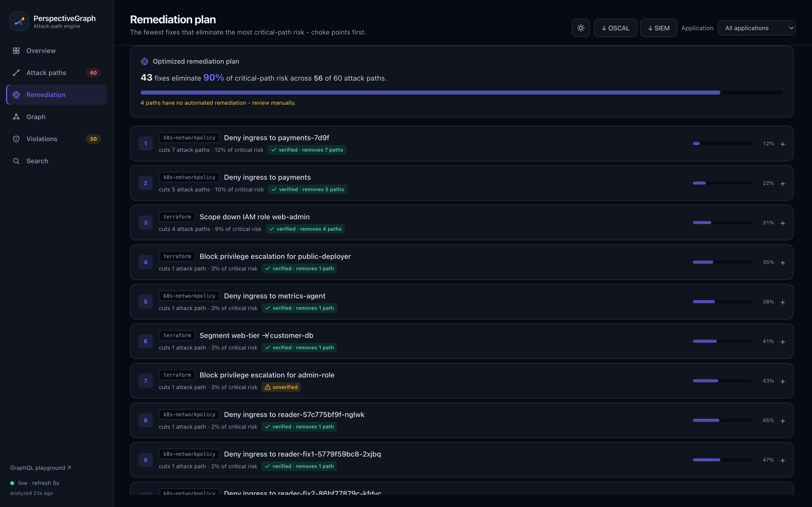Viewport: 812px width, 507px height.
Task: Download the SIEM export
Action: click(x=658, y=28)
